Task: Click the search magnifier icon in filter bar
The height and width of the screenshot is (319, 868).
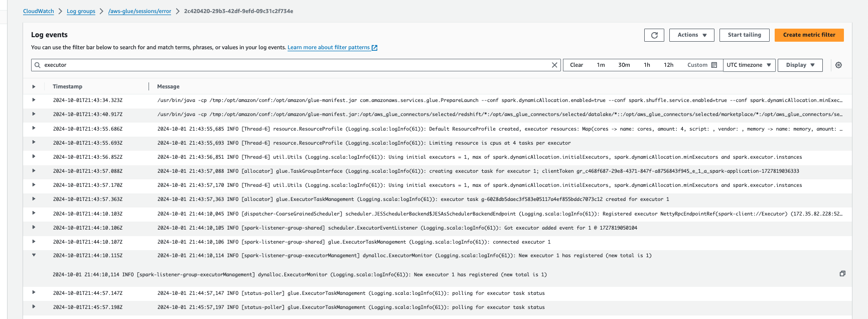Action: (x=38, y=65)
